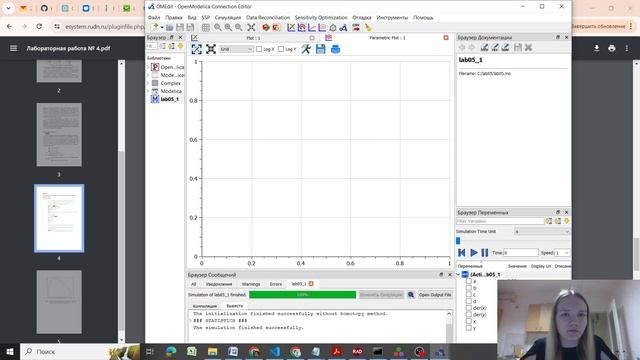This screenshot has width=640, height=360.
Task: Click the Filter Variables input field
Action: click(500, 221)
